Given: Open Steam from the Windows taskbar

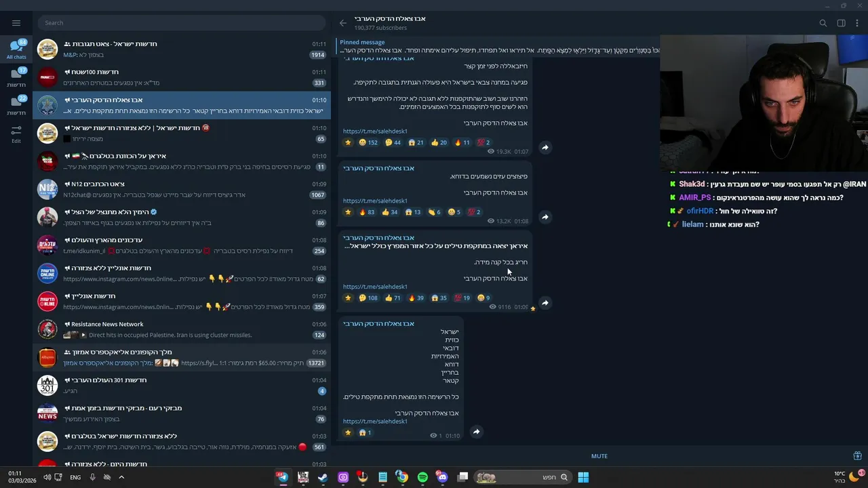Looking at the screenshot, I should pos(323,477).
